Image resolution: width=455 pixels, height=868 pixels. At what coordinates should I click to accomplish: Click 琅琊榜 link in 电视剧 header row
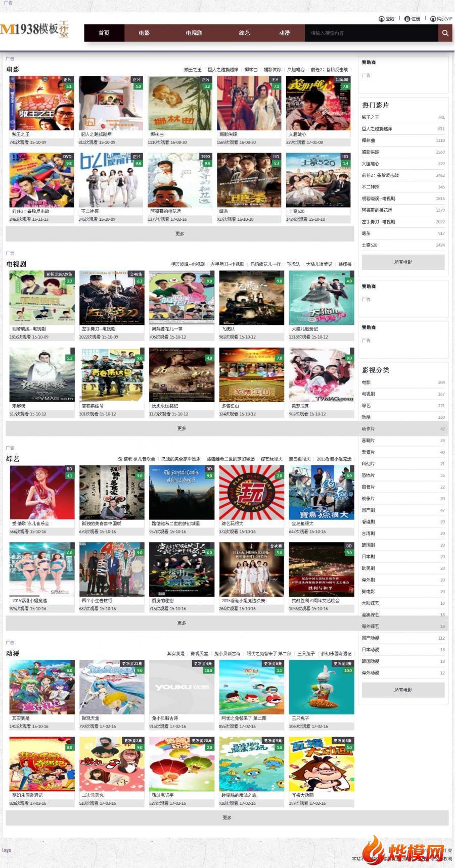(x=345, y=264)
